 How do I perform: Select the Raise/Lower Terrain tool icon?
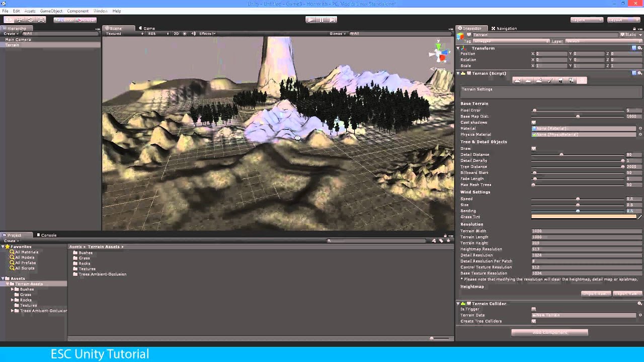pos(517,80)
